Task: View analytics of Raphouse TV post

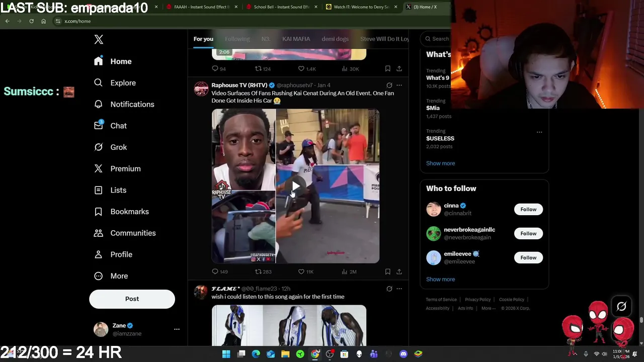Action: click(344, 272)
